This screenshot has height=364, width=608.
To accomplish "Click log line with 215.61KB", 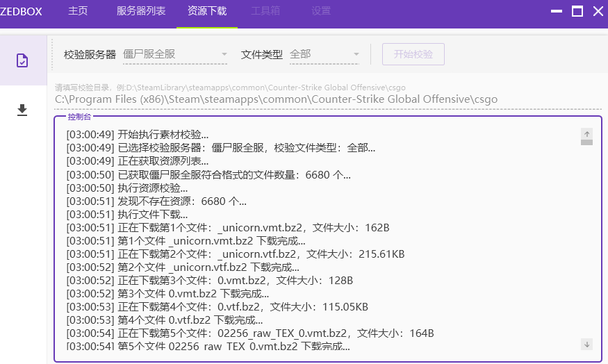I will pyautogui.click(x=236, y=254).
